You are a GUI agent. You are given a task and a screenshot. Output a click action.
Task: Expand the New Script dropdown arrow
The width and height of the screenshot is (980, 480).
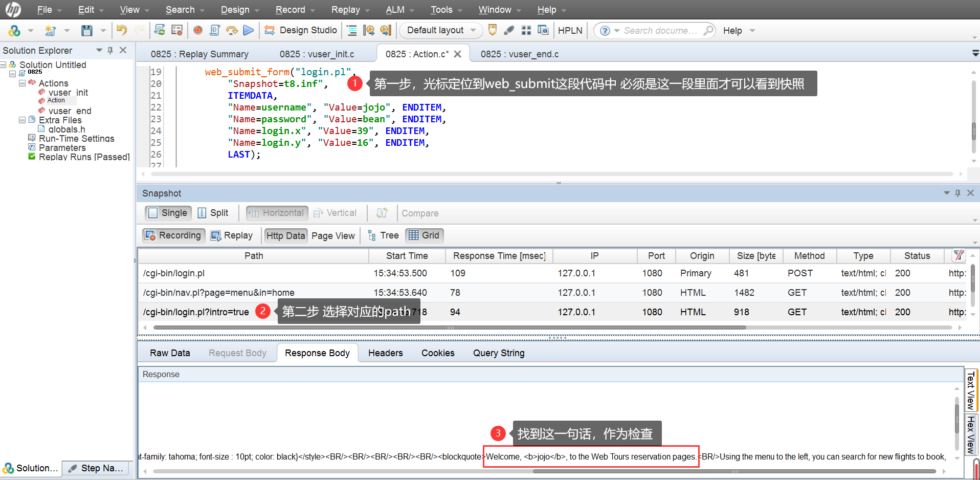[x=66, y=31]
